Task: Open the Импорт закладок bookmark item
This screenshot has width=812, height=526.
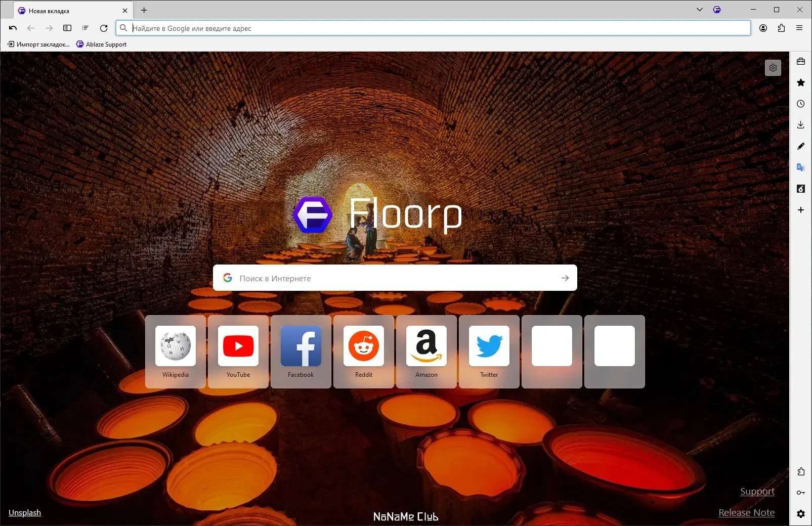Action: [38, 45]
